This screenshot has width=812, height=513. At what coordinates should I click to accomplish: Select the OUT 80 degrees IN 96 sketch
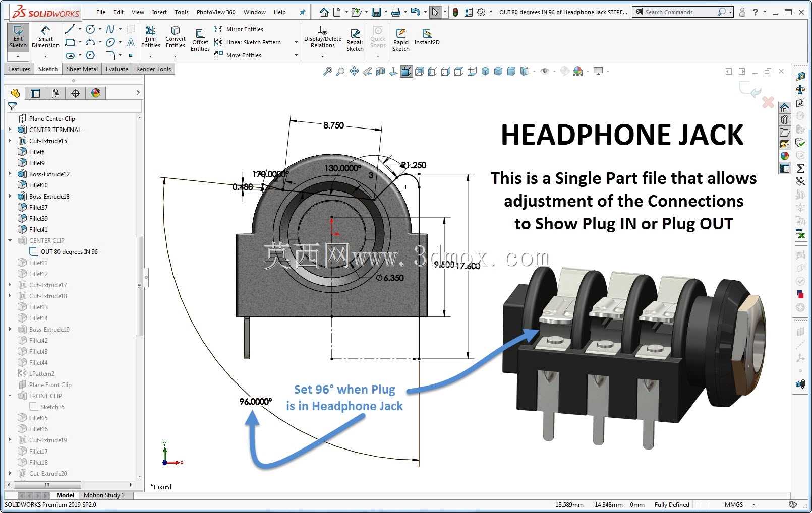point(69,251)
